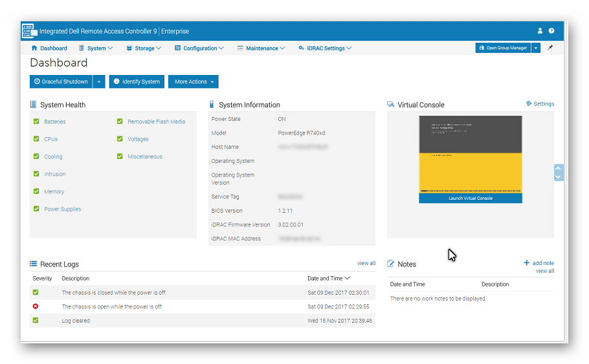Click the green check beside Batteries
Viewport: 589px width, 364px height.
36,122
